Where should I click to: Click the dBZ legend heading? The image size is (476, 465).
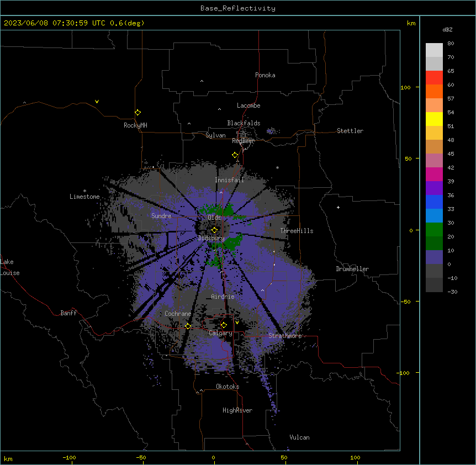click(x=447, y=29)
